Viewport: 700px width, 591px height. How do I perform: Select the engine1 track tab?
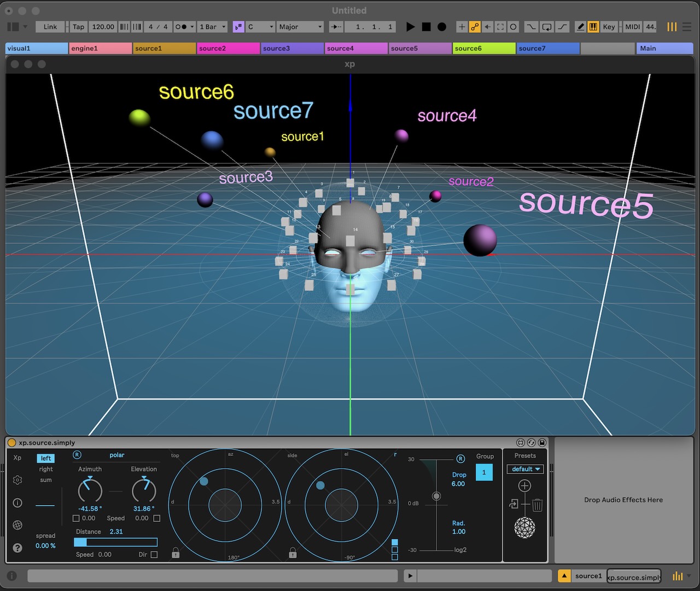[101, 49]
